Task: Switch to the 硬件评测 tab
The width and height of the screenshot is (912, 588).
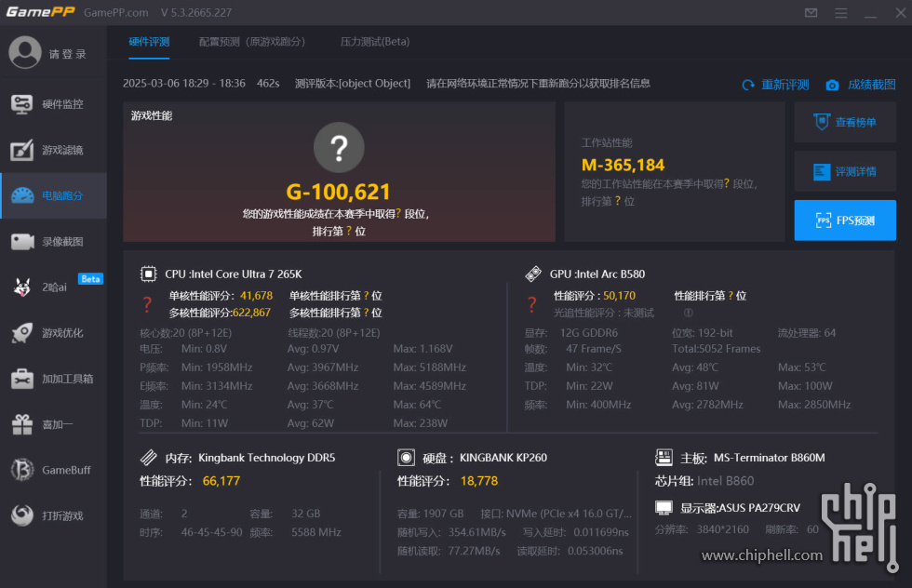Action: tap(149, 42)
